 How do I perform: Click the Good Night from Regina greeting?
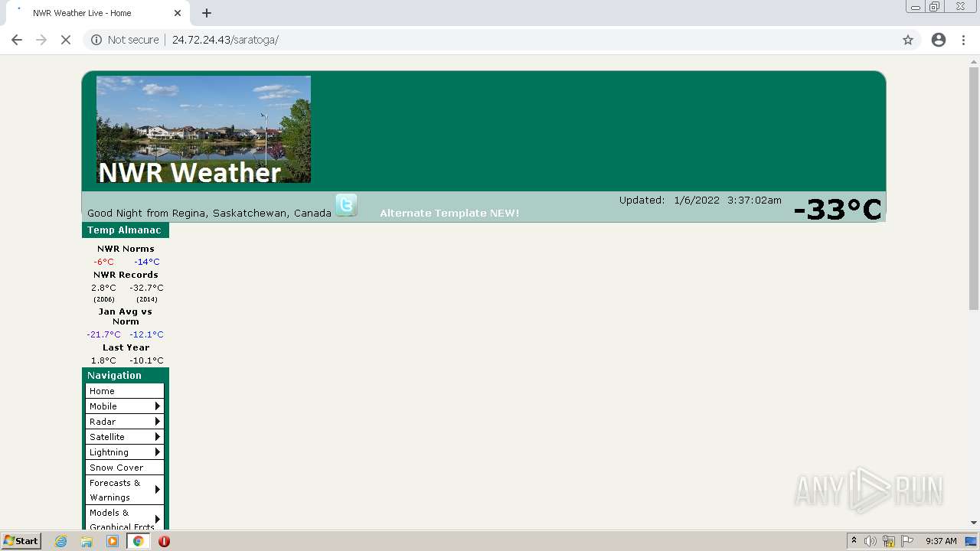tap(209, 214)
